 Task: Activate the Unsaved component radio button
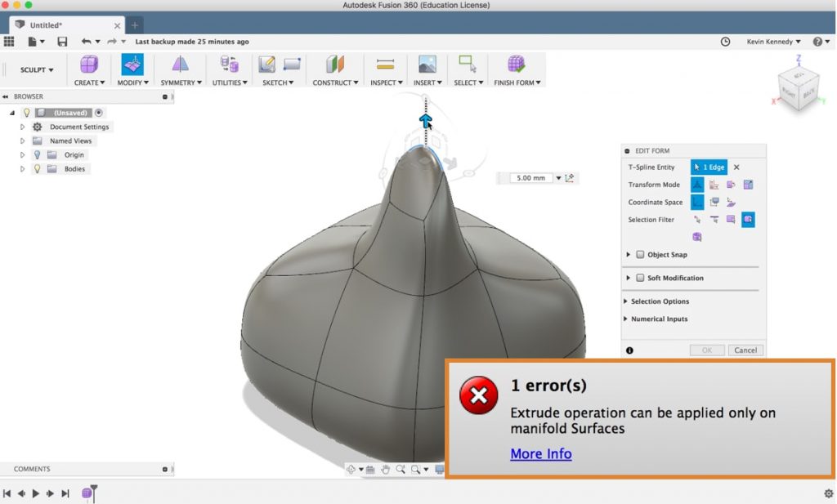99,113
